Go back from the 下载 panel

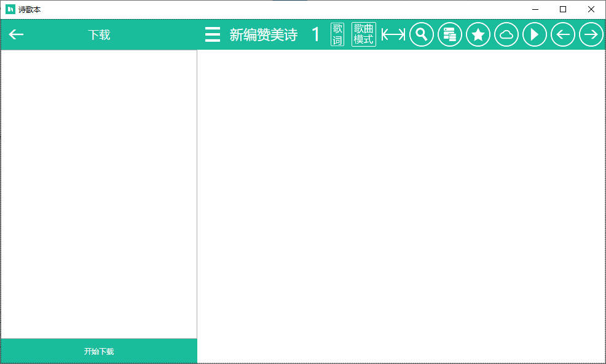(x=16, y=34)
